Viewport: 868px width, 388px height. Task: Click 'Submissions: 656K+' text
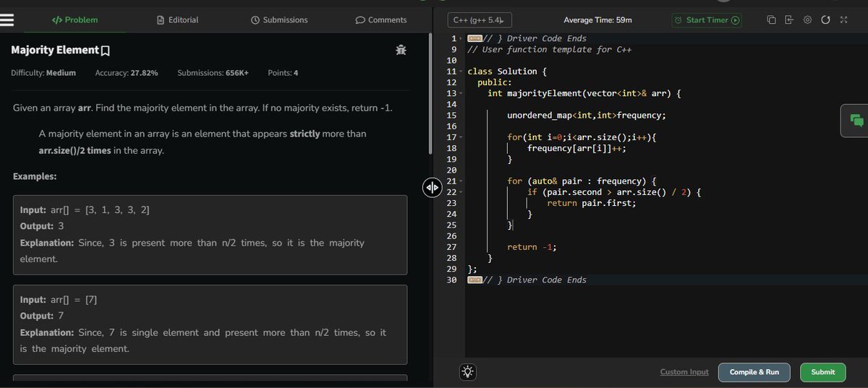coord(213,73)
